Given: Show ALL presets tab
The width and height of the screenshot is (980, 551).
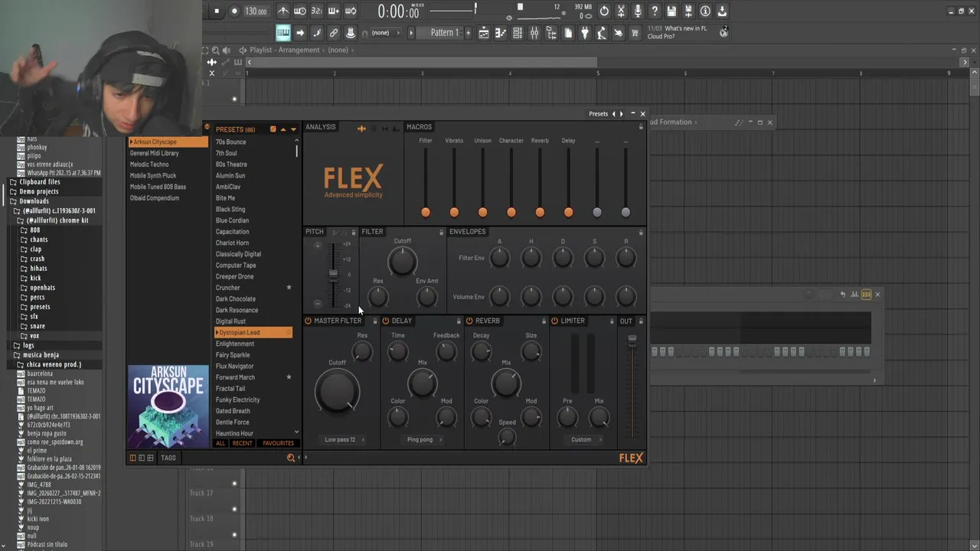Looking at the screenshot, I should pos(220,443).
